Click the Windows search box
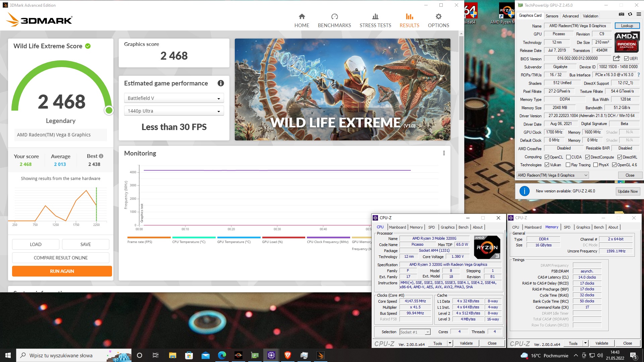The width and height of the screenshot is (644, 362). click(x=74, y=355)
